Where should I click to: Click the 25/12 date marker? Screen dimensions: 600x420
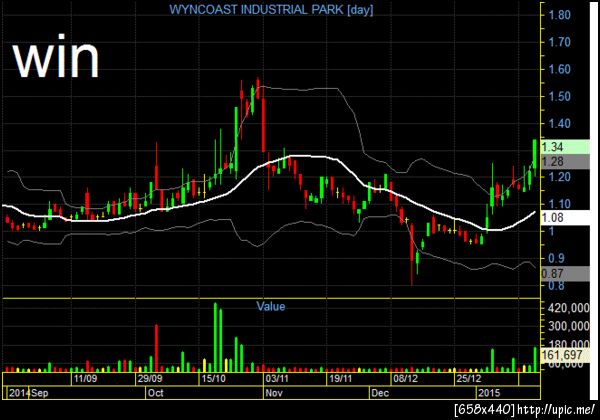[469, 379]
